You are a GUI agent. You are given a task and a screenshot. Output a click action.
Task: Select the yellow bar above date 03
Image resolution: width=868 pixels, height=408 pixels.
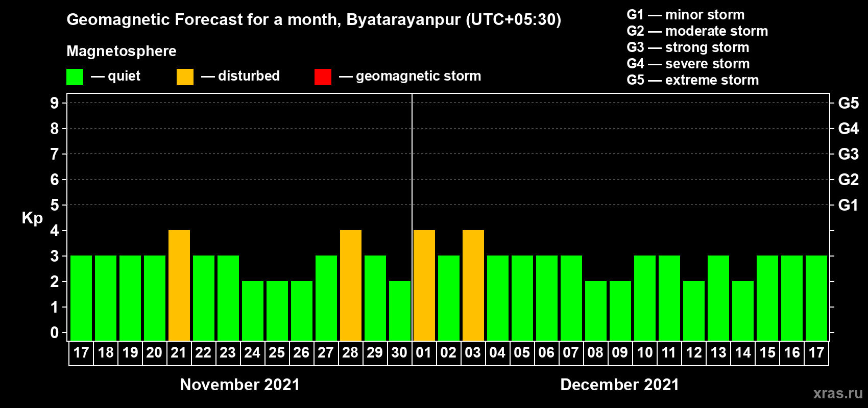[473, 285]
